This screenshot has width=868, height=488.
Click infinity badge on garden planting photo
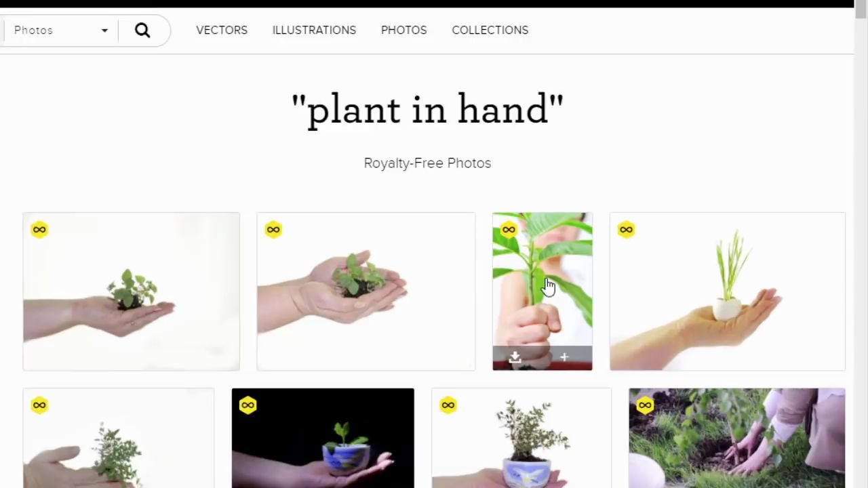pyautogui.click(x=645, y=405)
